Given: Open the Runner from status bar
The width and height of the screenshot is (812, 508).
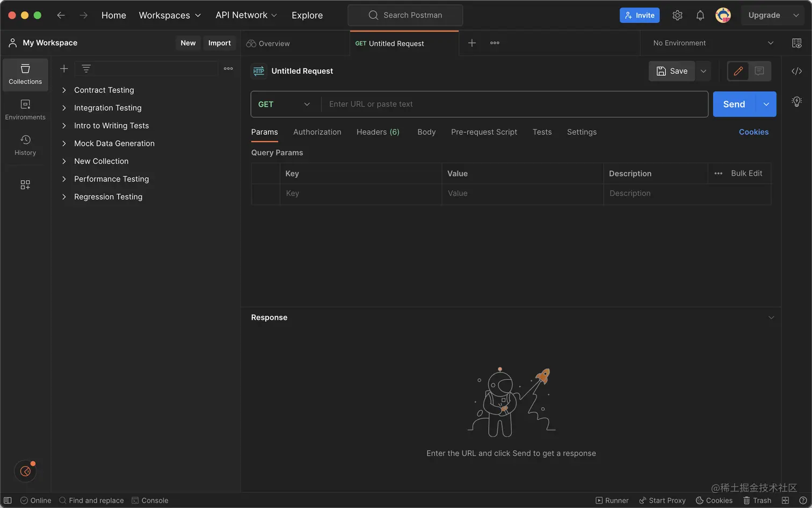Looking at the screenshot, I should pyautogui.click(x=612, y=500).
